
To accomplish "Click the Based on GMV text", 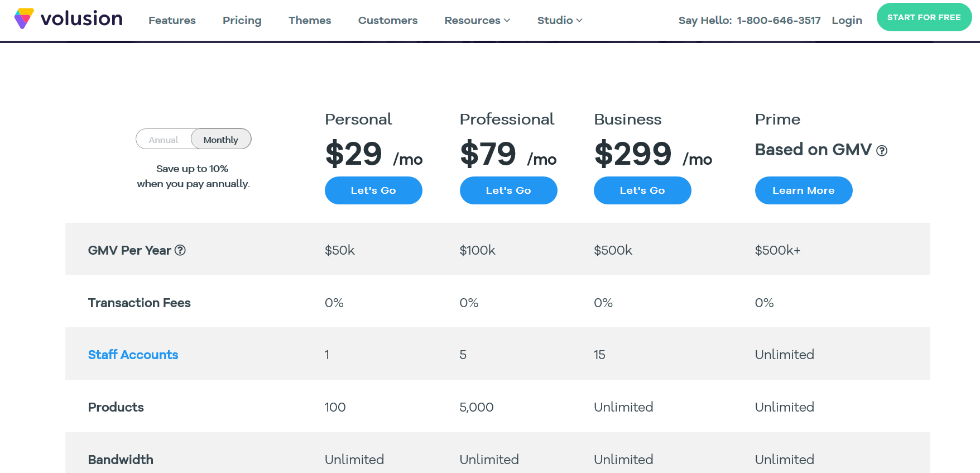I will pos(813,150).
